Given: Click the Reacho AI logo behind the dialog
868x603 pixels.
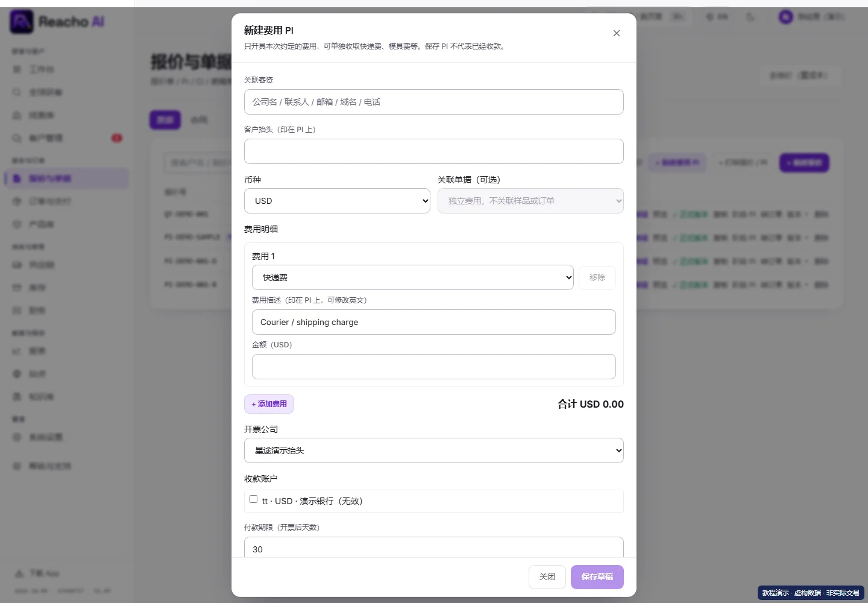Looking at the screenshot, I should coord(57,22).
